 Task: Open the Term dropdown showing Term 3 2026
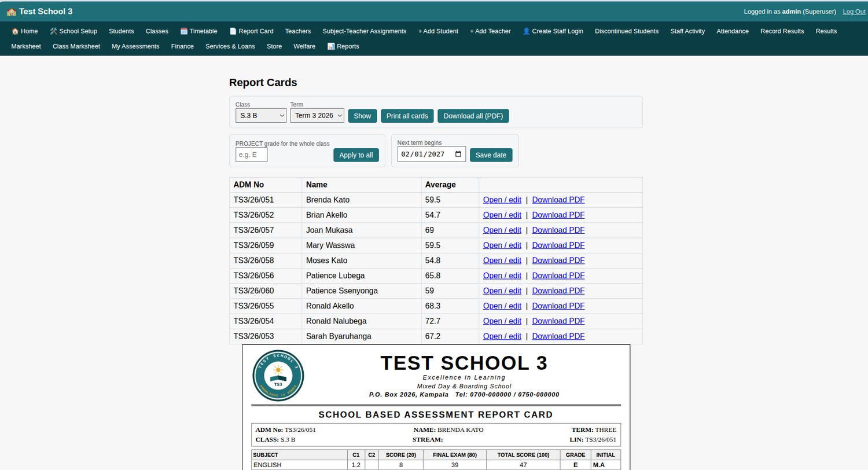tap(317, 116)
